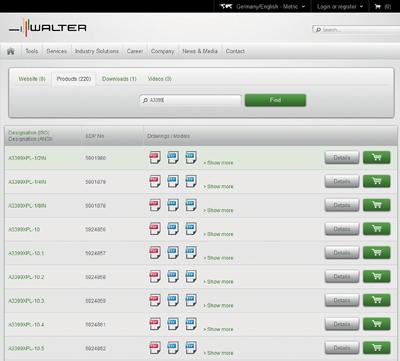Viewport: 400px width, 361px height.
Task: Open the Career menu item
Action: tap(135, 51)
